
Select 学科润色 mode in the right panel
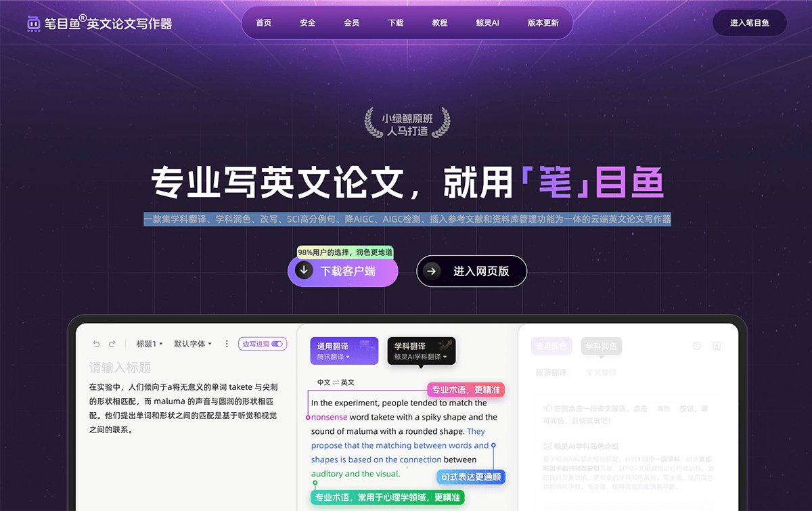pyautogui.click(x=602, y=345)
